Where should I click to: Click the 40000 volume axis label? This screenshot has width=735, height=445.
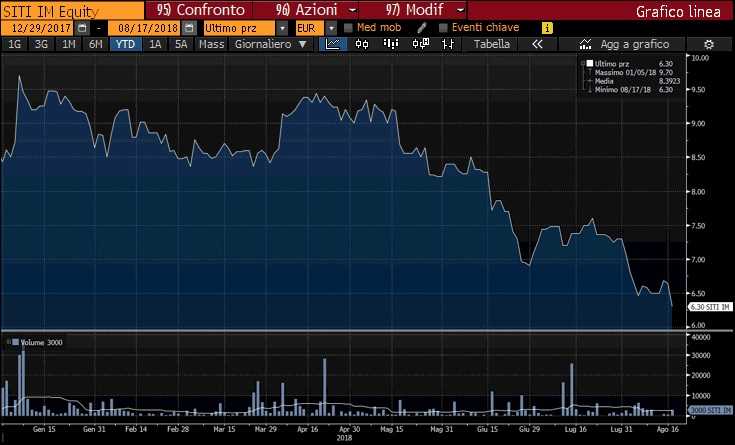[x=701, y=337]
